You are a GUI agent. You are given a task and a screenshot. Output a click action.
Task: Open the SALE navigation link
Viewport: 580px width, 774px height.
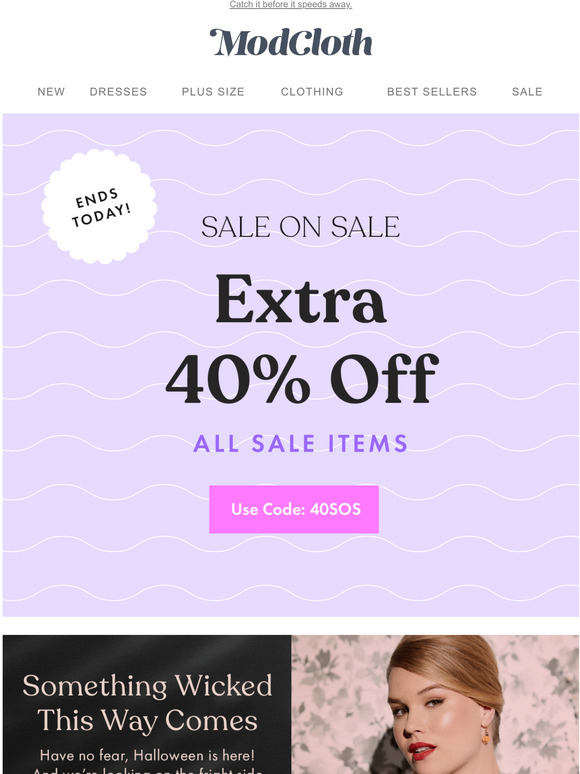(527, 92)
